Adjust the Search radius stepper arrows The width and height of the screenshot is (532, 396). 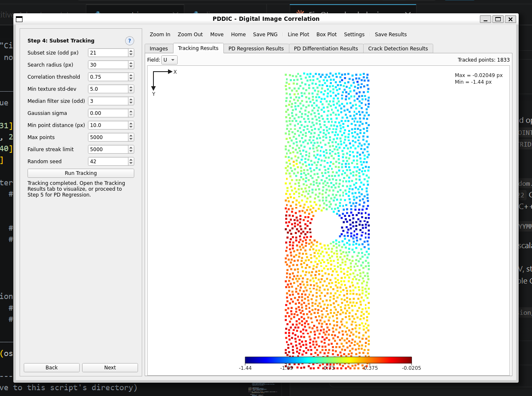coord(131,65)
